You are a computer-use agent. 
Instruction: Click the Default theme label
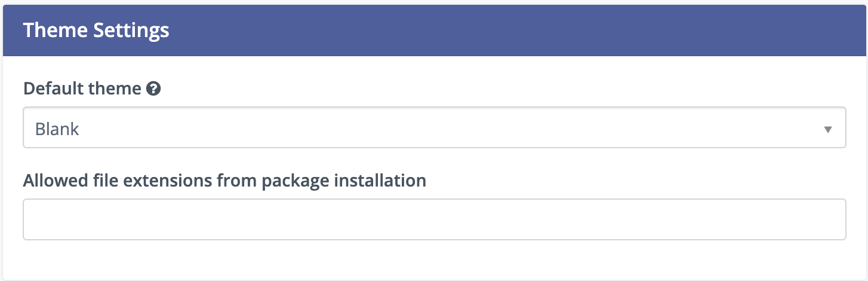click(x=82, y=90)
